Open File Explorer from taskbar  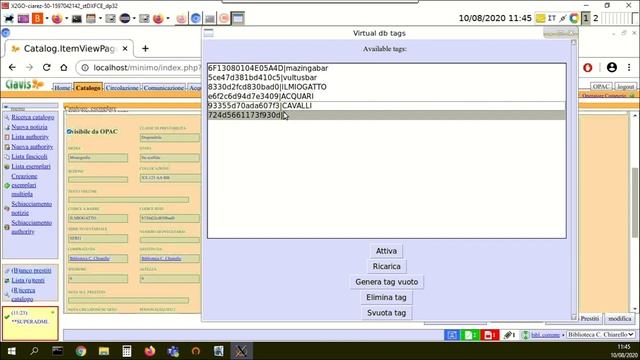pos(104,351)
